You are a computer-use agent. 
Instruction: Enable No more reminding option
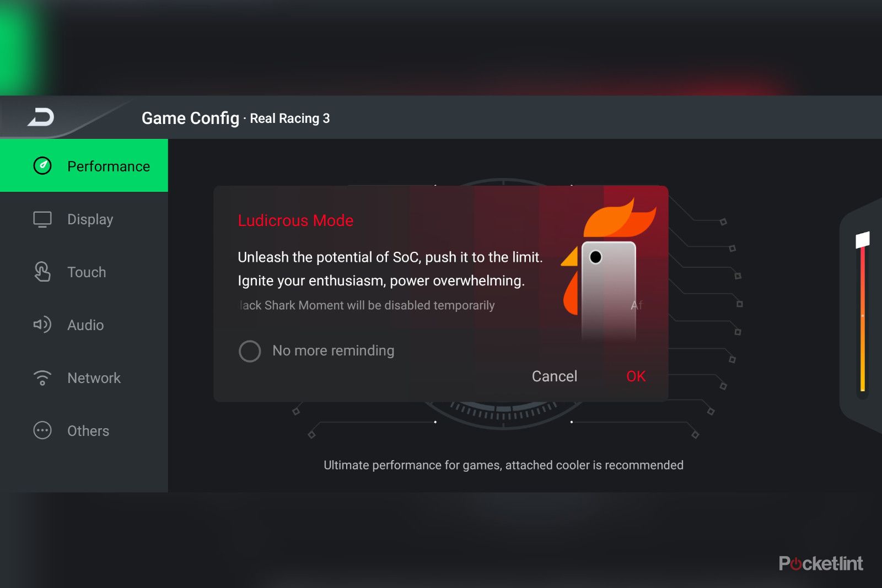click(x=250, y=351)
